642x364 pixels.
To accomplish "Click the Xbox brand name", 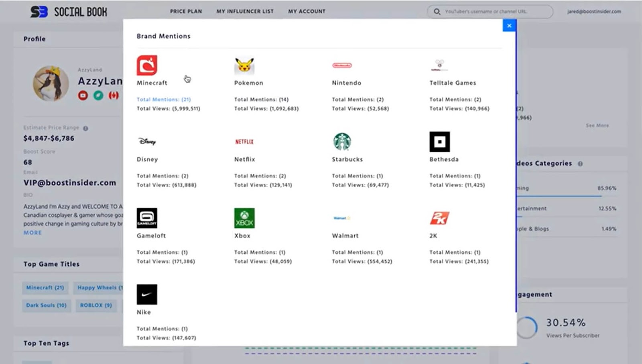I will [x=242, y=236].
